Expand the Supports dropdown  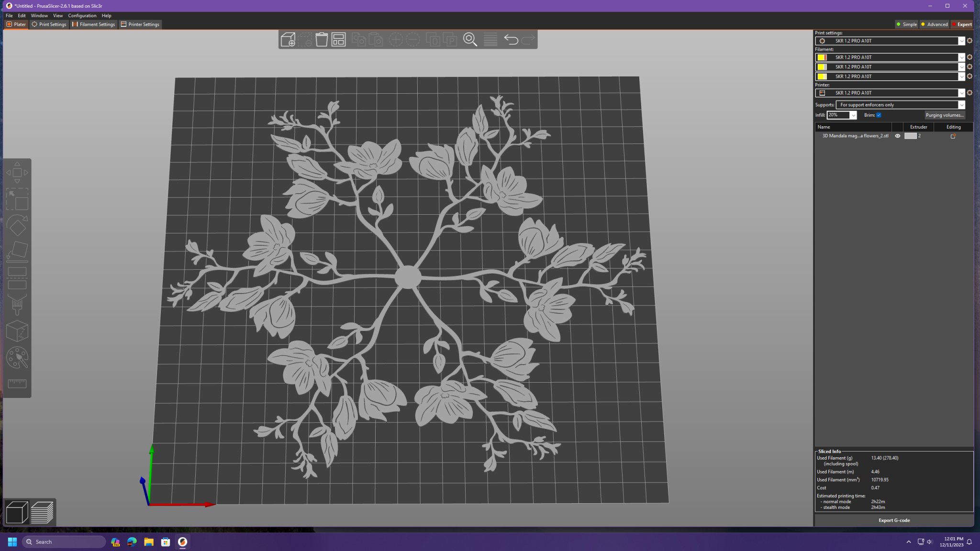961,105
